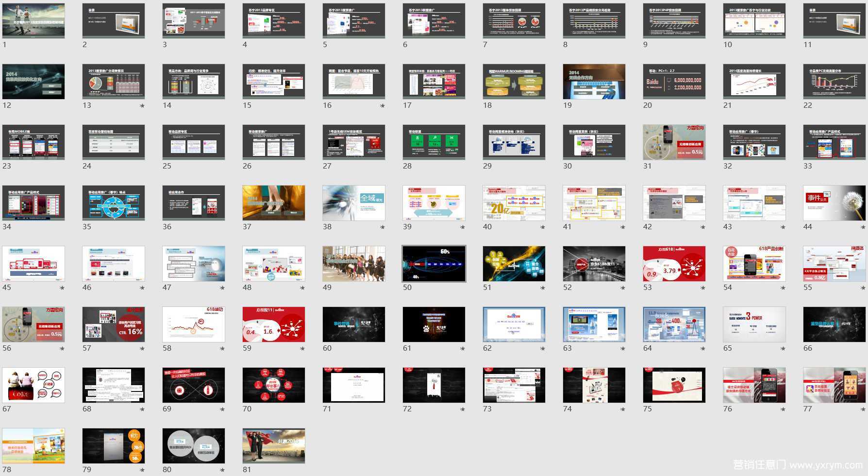Click slide number label 34
The width and height of the screenshot is (868, 476).
tap(7, 227)
